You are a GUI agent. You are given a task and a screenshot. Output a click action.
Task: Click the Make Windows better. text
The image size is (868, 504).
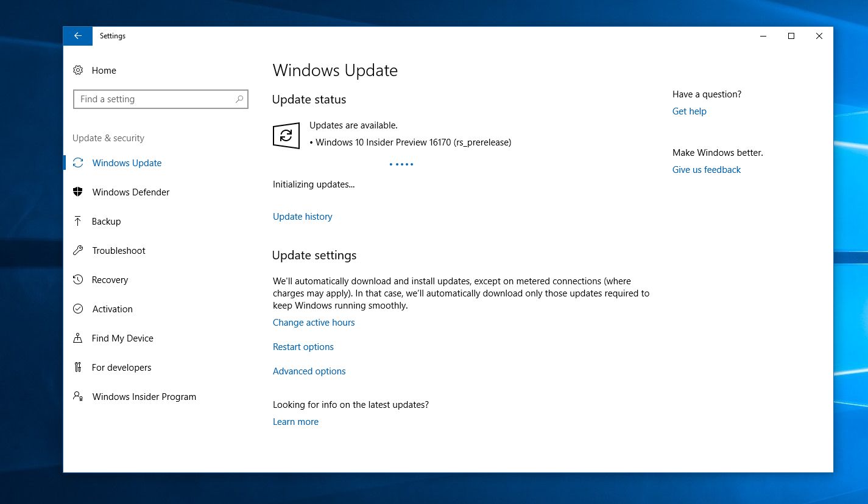click(718, 153)
